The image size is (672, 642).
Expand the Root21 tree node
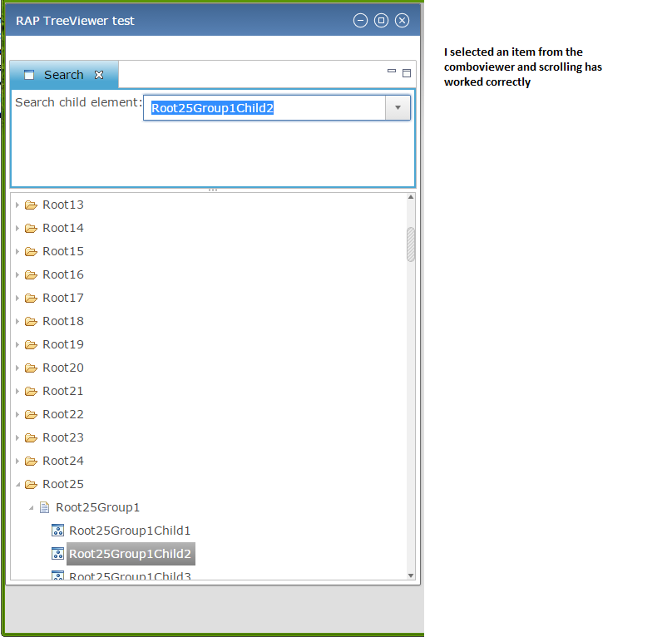(17, 391)
